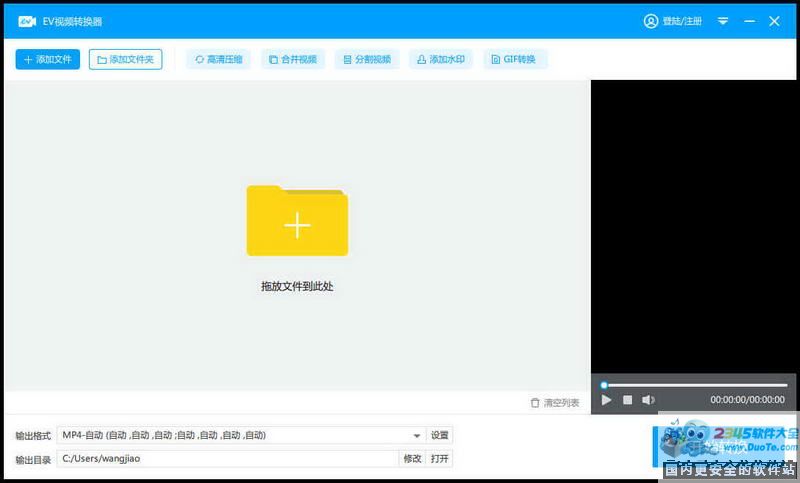The width and height of the screenshot is (800, 483).
Task: Click the yellow folder plus icon
Action: click(x=297, y=222)
